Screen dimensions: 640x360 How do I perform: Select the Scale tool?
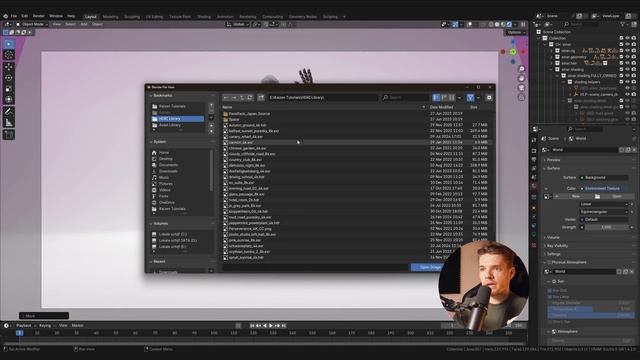tap(9, 89)
